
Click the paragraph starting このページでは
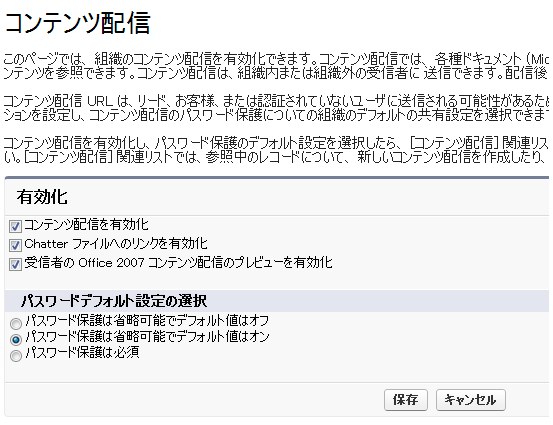pyautogui.click(x=276, y=66)
